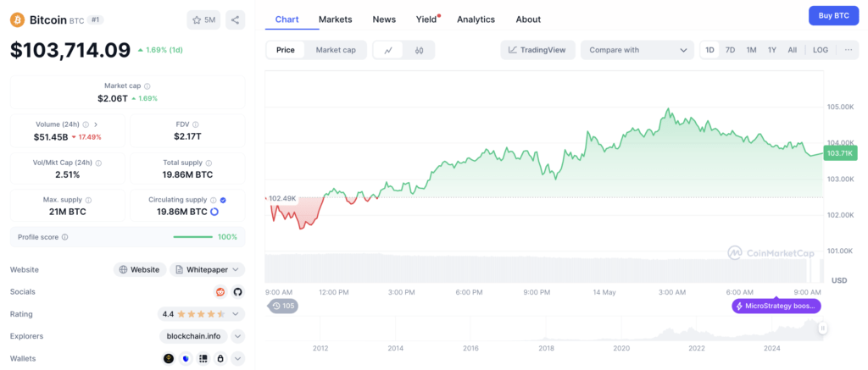Click the 21M BTC max supply value
This screenshot has width=868, height=370.
coord(70,212)
